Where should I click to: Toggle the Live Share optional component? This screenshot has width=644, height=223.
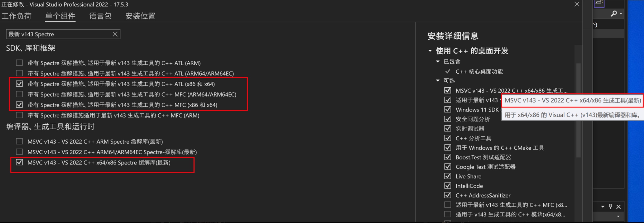448,176
